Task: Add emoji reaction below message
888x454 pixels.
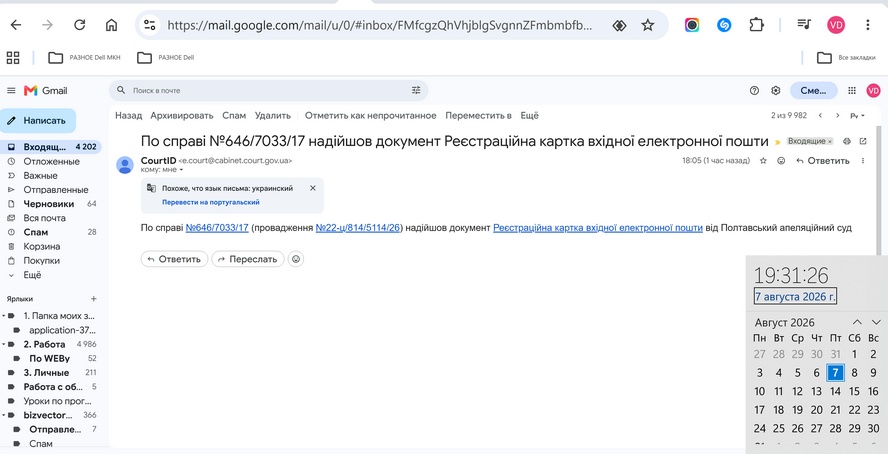Action: coord(296,259)
